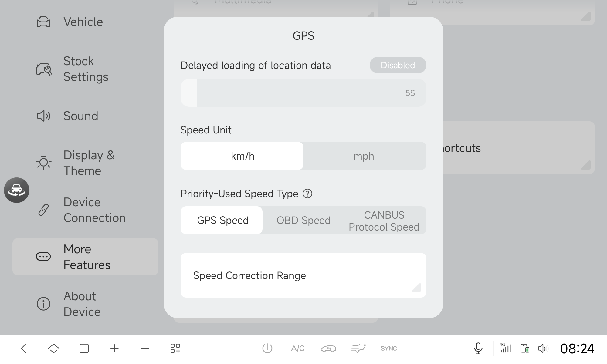Click the air recirculation car icon
Image resolution: width=607 pixels, height=364 pixels.
(328, 348)
